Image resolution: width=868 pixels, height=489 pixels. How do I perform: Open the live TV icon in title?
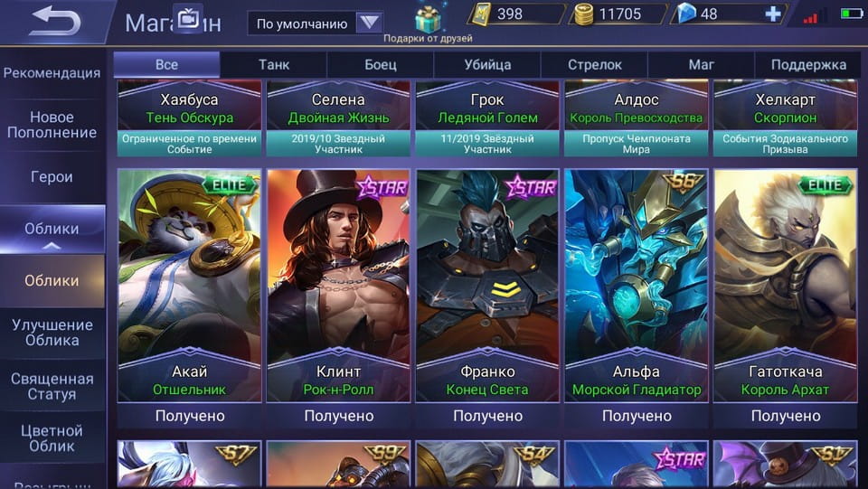click(x=188, y=19)
